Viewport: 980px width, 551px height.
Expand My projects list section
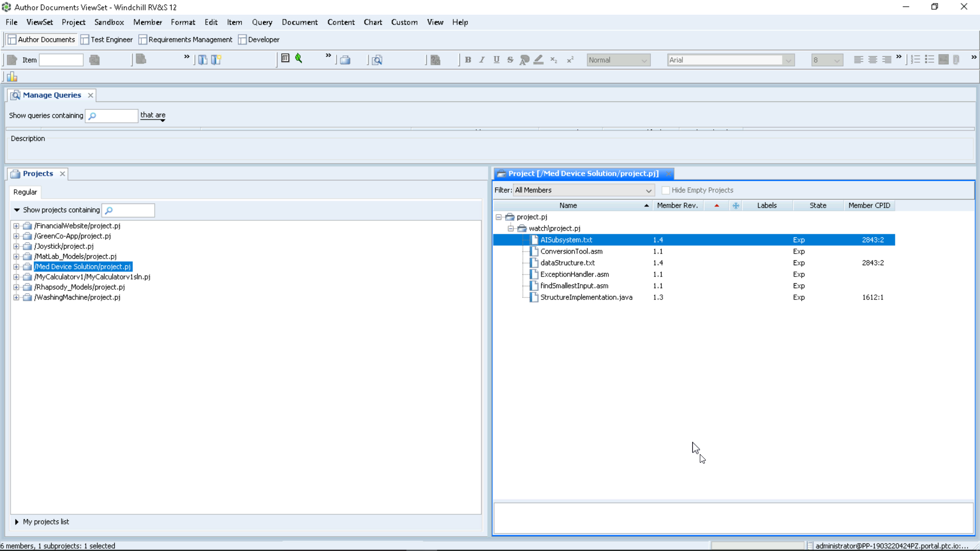(x=17, y=522)
